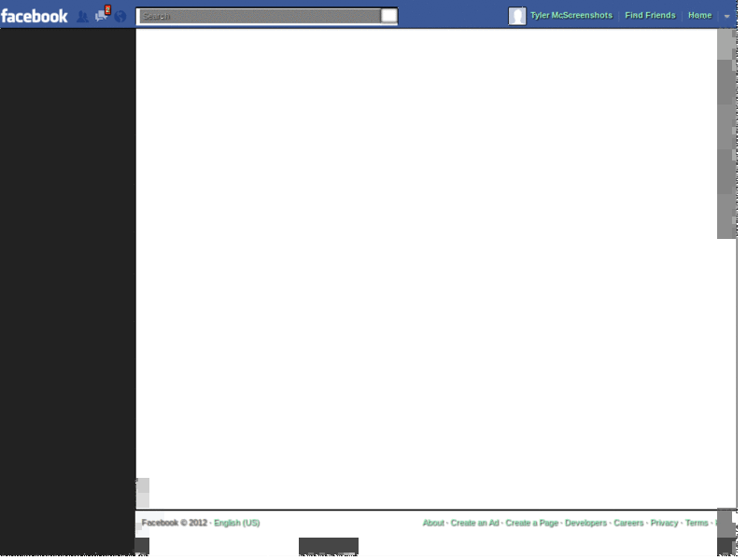
Task: View the Careers page
Action: 627,524
